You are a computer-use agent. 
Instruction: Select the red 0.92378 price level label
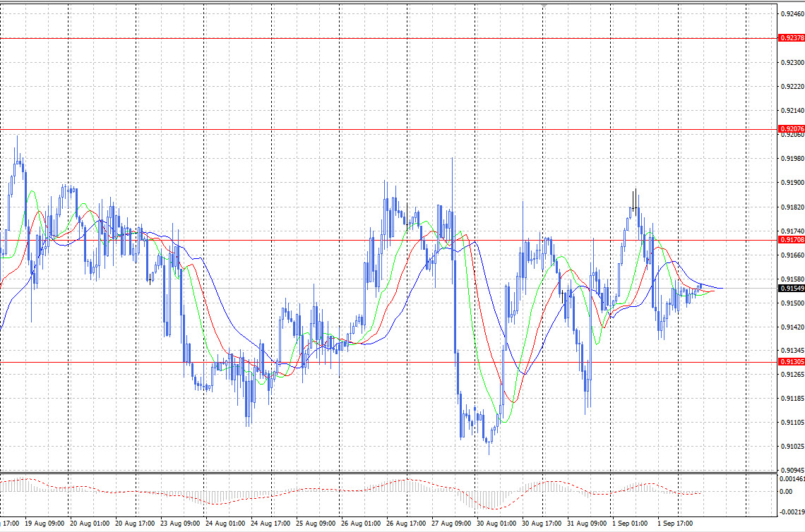[792, 38]
